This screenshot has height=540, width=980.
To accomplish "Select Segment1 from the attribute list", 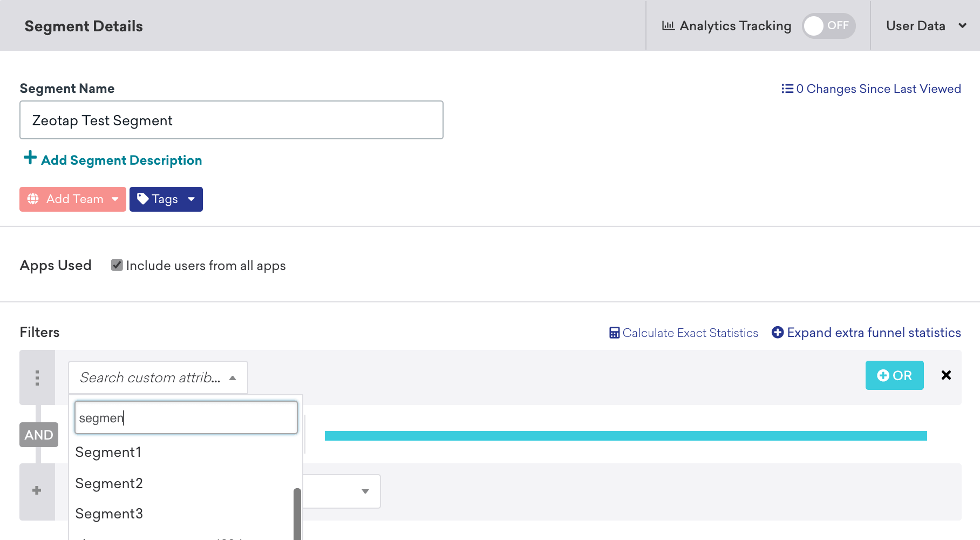I will pos(108,452).
